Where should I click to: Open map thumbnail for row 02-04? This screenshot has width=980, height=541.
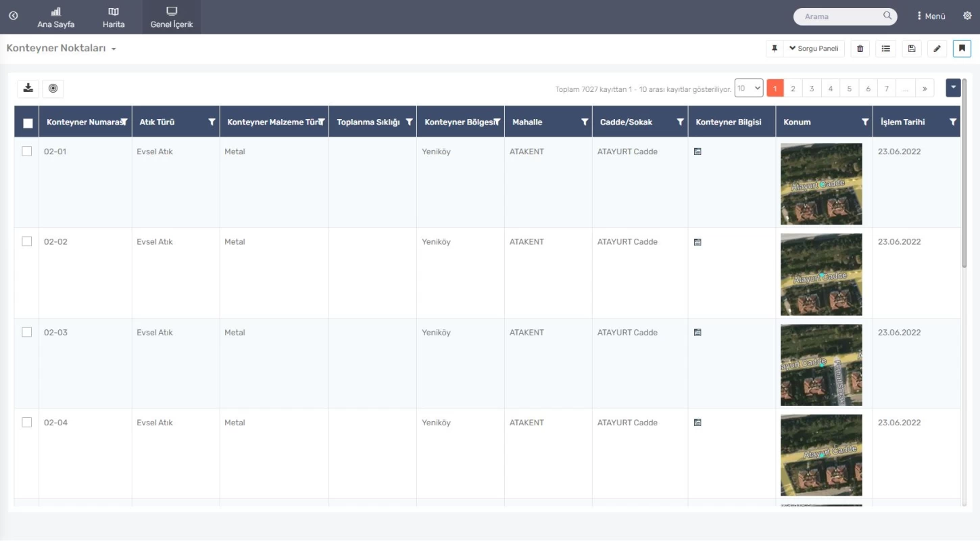[x=821, y=455]
